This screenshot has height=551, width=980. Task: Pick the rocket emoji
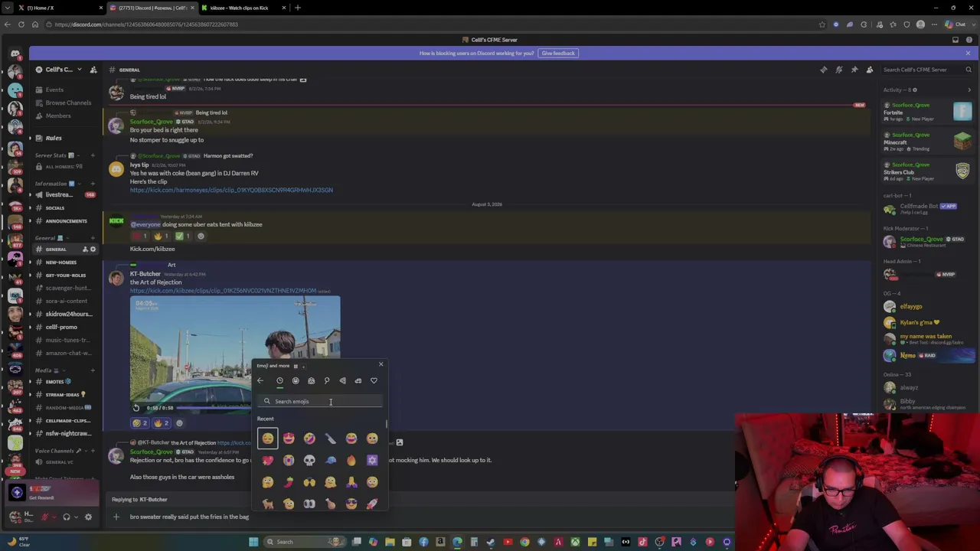(372, 504)
